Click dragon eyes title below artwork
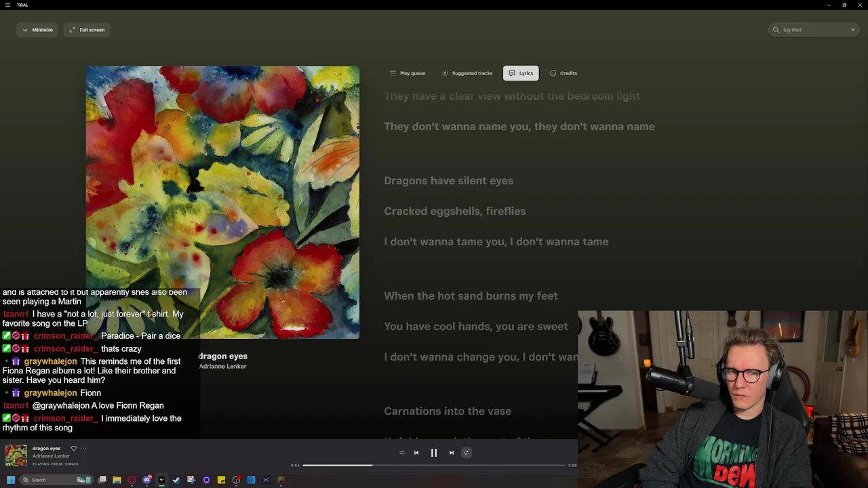The height and width of the screenshot is (488, 868). [222, 356]
